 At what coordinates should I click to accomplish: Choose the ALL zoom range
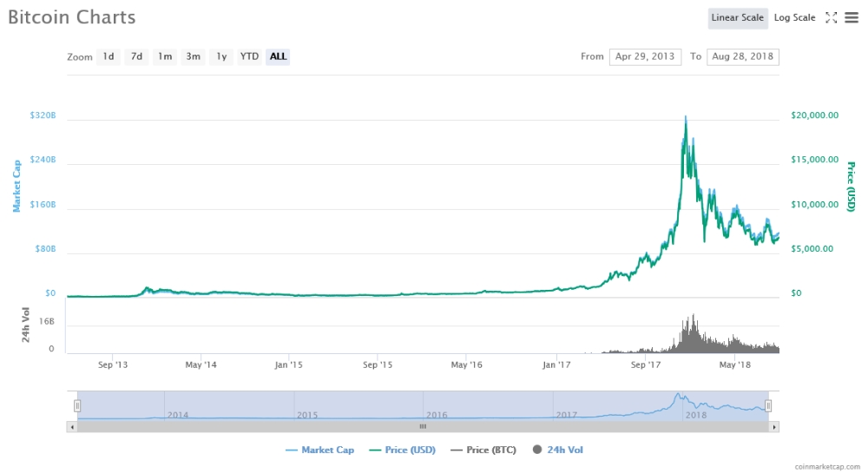(x=278, y=56)
